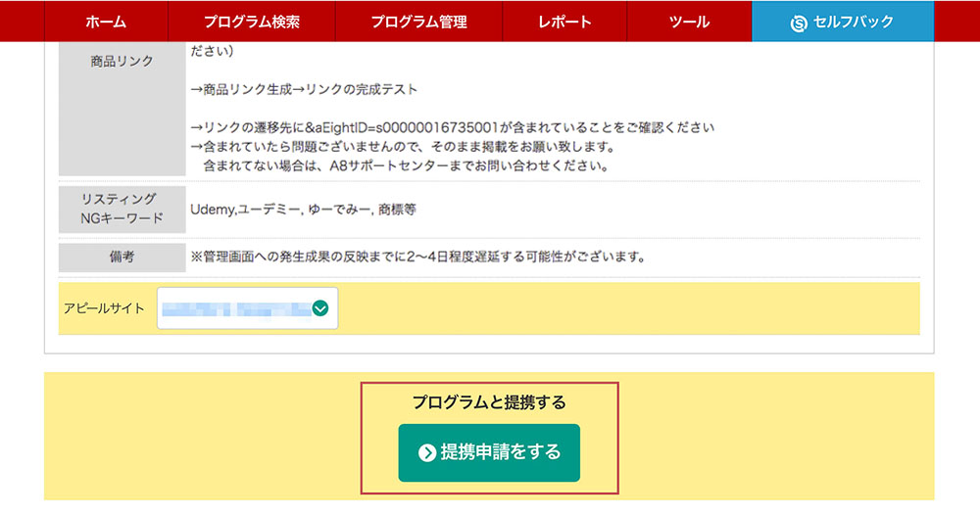Viewport: 980px width, 516px height.
Task: Switch to the レポート tab
Action: [564, 22]
